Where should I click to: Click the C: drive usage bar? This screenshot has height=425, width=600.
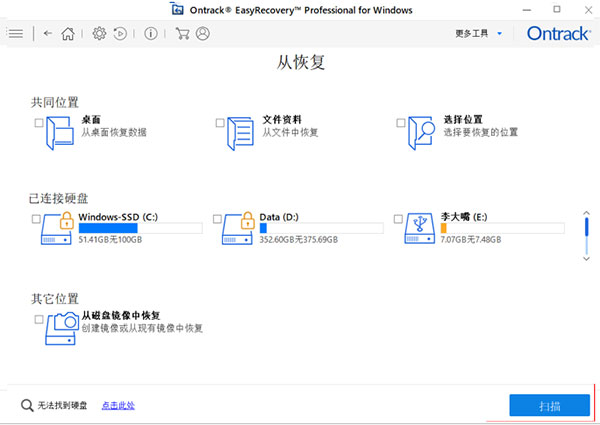point(140,228)
